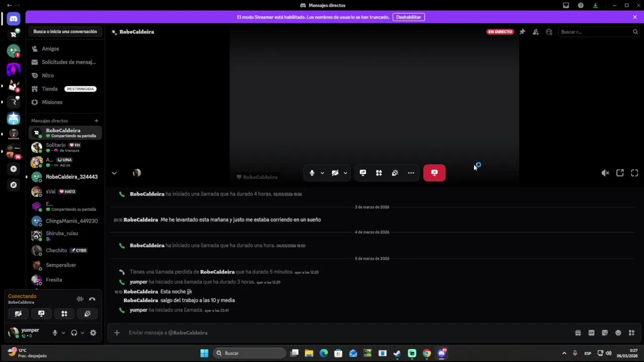The height and width of the screenshot is (362, 644).
Task: Open the inbox icon in title bar
Action: click(x=566, y=6)
